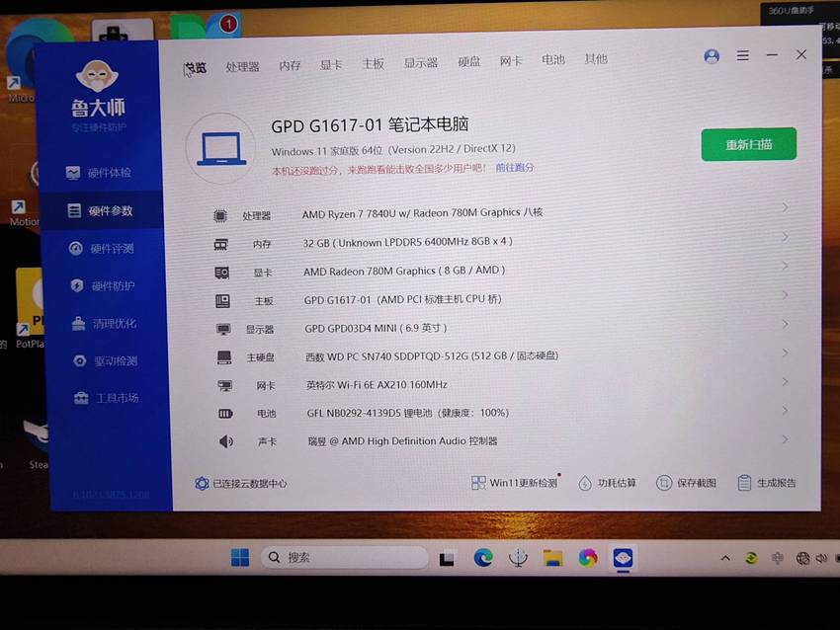Expand the 电池 GFL NB0292 row chevron
840x630 pixels.
click(785, 411)
